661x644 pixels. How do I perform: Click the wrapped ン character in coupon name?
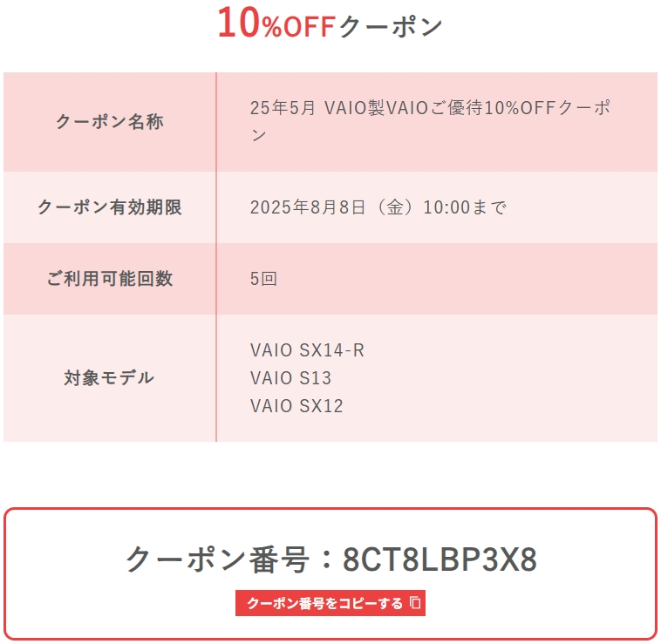(x=258, y=136)
